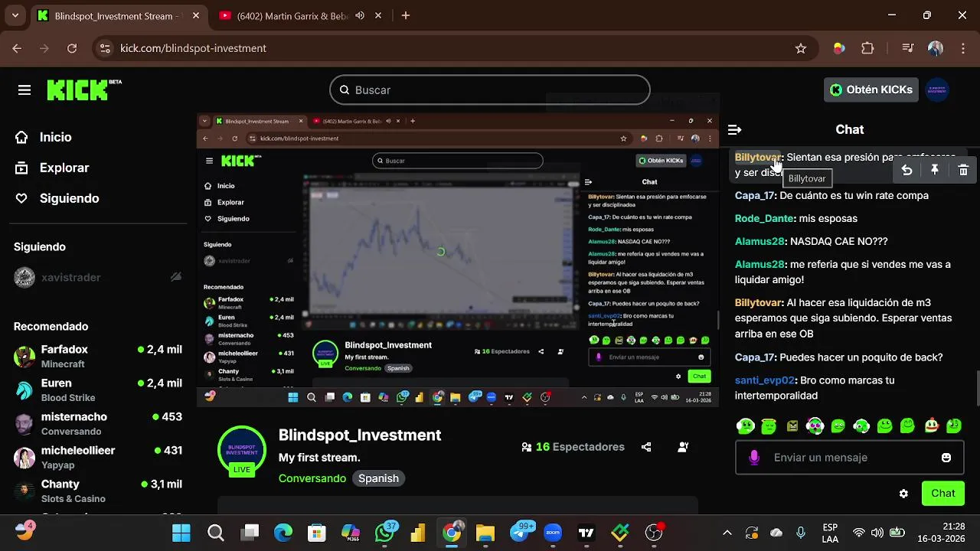Reply to Billytovar's message using the reply icon
980x551 pixels.
click(906, 171)
